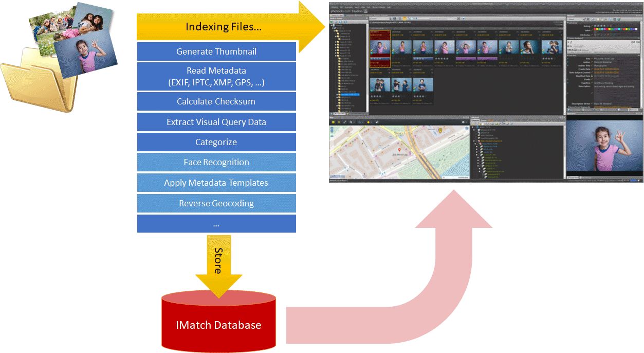Click the yellow marker pin on the map
The width and height of the screenshot is (644, 353).
[440, 130]
